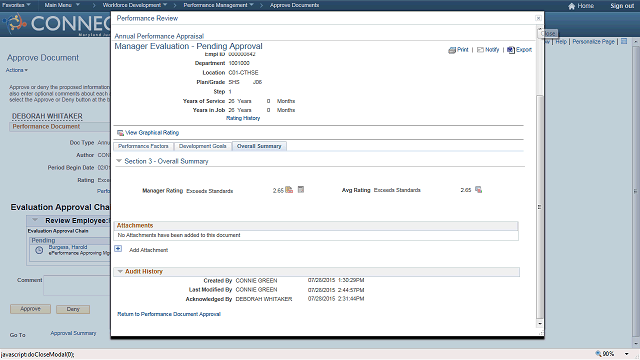Open Performance Management breadcrumb dropdown
640x360 pixels.
point(218,5)
